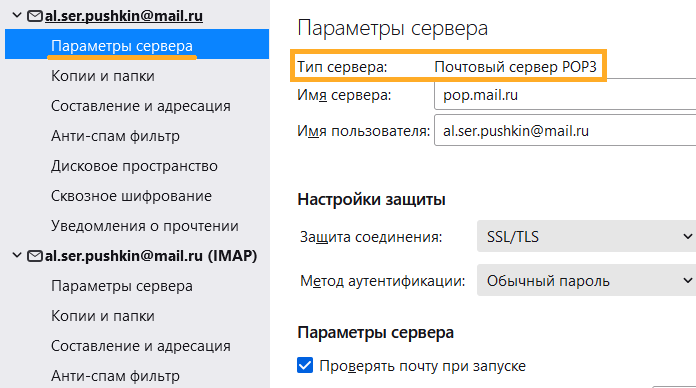Open the Сквозное шифрование settings

coord(137,196)
